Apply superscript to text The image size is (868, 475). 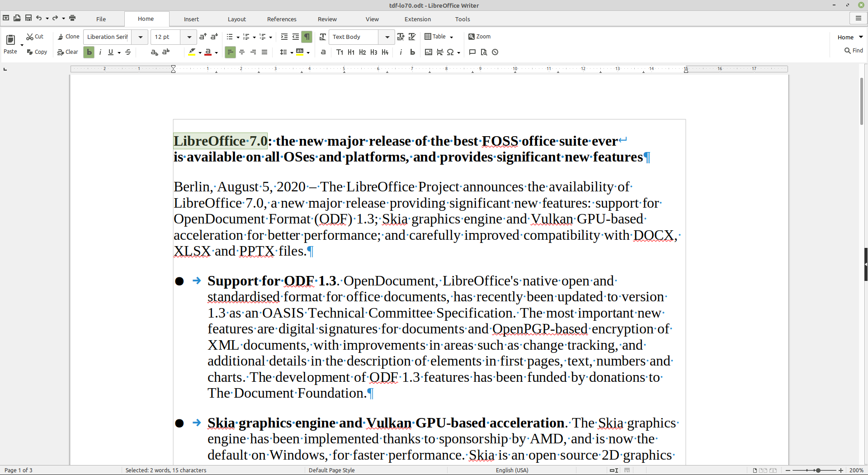point(166,52)
